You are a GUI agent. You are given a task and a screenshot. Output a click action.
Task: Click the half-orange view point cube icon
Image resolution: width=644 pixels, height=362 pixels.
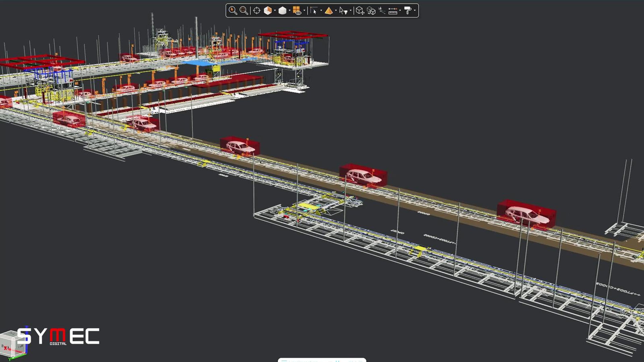click(x=268, y=11)
